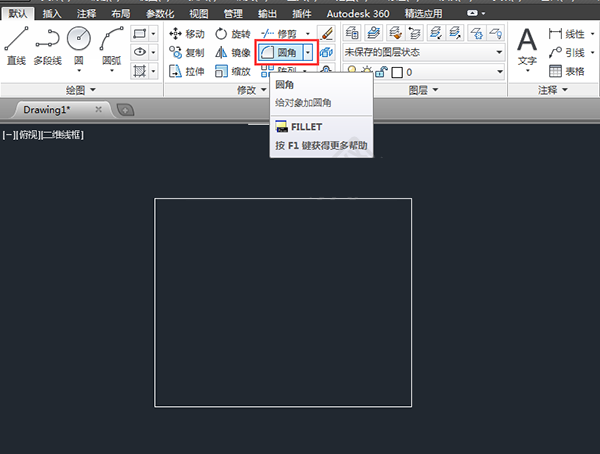Click the Table (表格) button
600x454 pixels.
tap(567, 71)
